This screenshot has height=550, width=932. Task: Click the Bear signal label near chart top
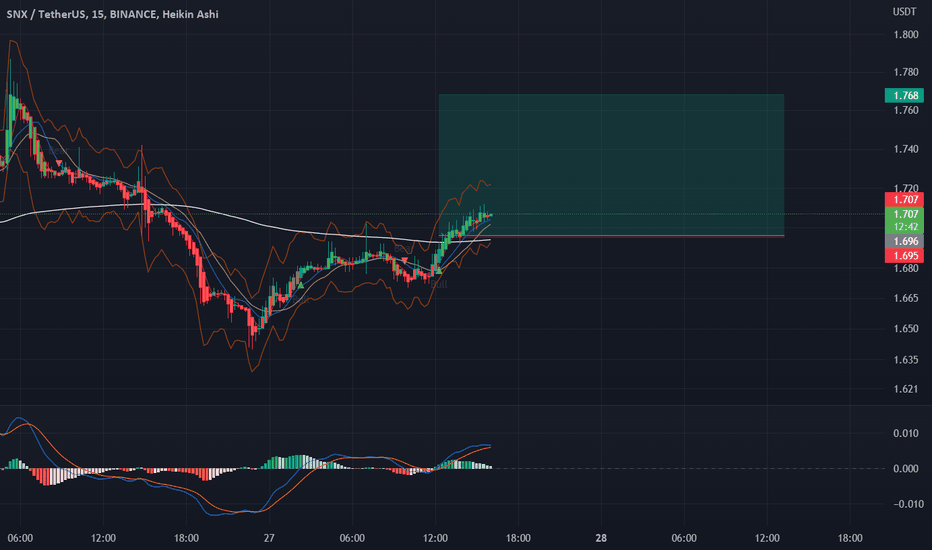tap(58, 151)
